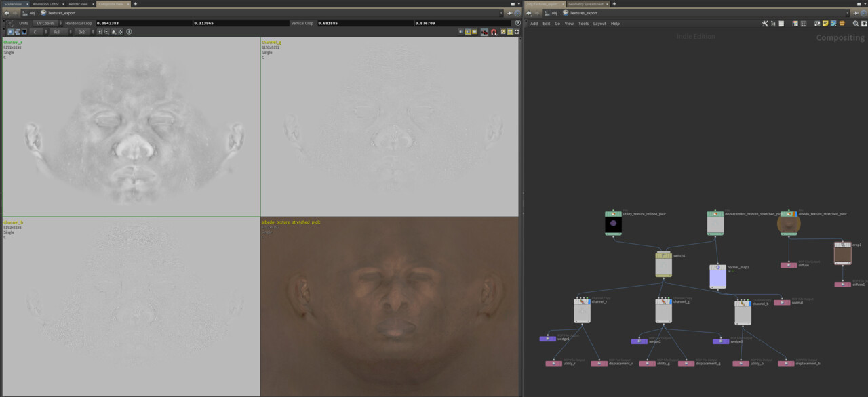
Task: Select the channel_b Channel Copy node
Action: coord(743,312)
